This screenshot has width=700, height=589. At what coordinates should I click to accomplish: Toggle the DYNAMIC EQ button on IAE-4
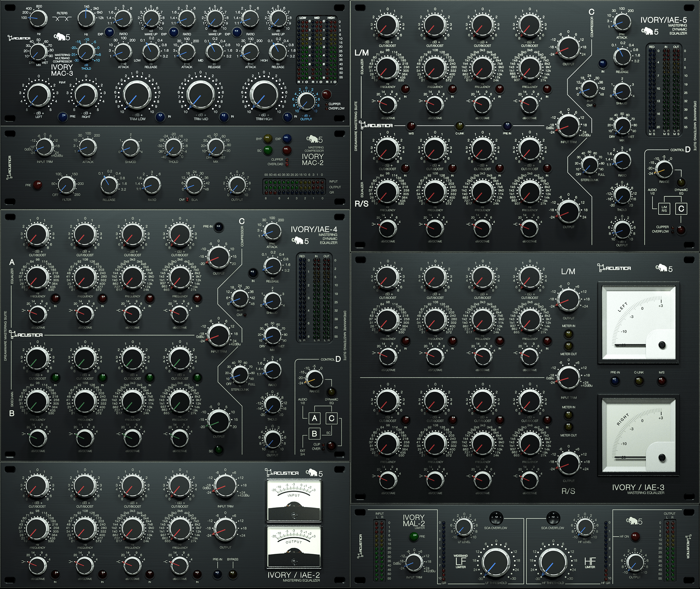[x=331, y=392]
